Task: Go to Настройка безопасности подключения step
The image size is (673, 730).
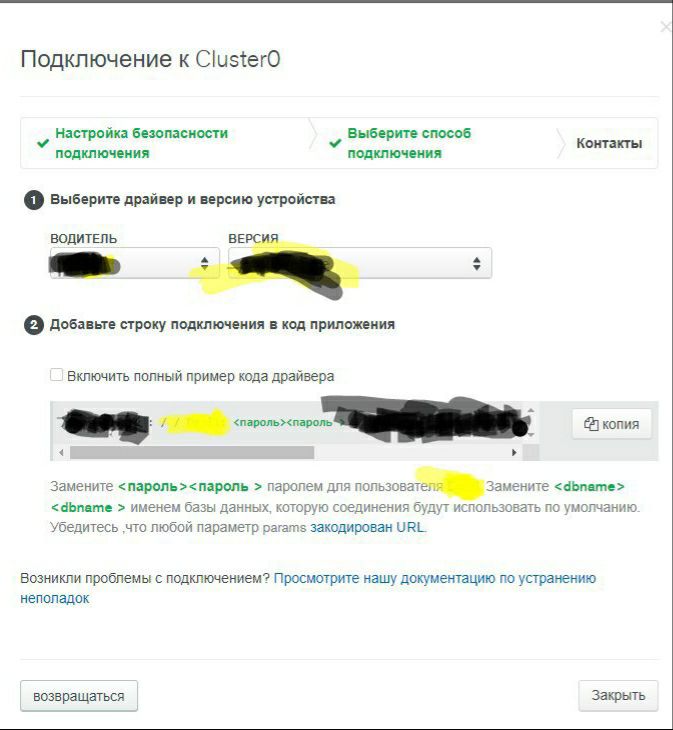Action: (141, 143)
